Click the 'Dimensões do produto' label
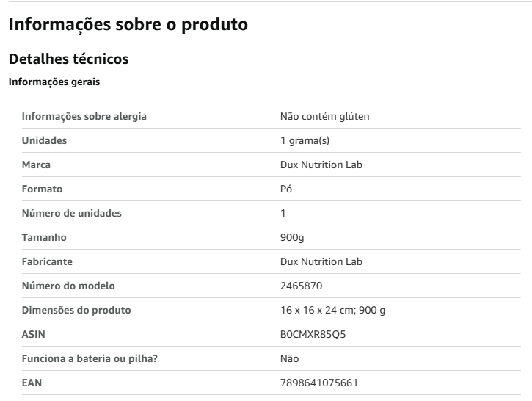Viewport: 532px width, 401px height. [x=76, y=310]
